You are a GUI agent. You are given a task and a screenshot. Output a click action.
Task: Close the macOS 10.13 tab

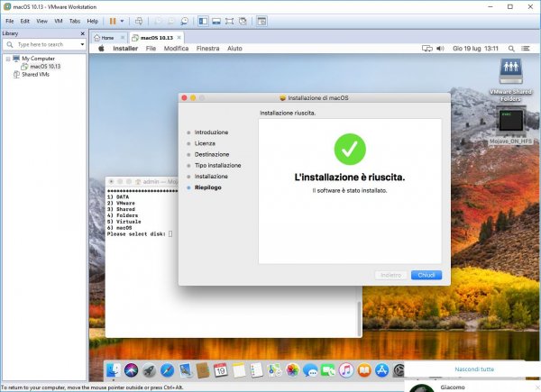point(179,37)
